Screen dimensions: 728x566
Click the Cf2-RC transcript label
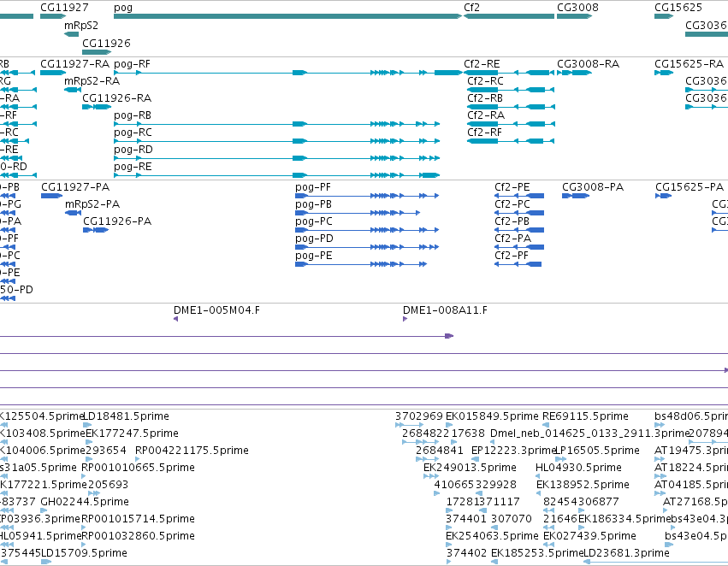(485, 81)
